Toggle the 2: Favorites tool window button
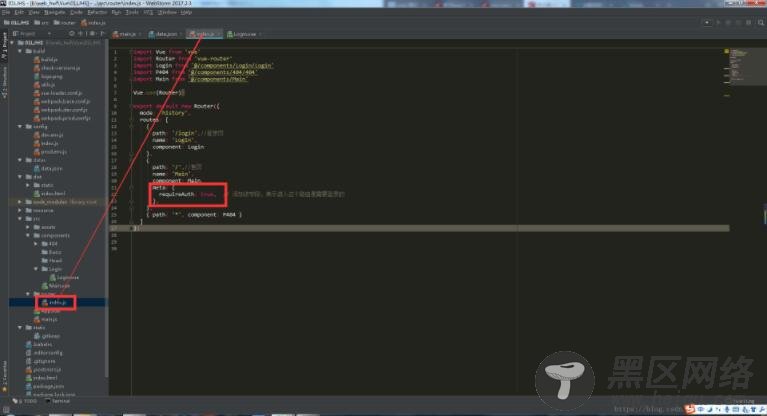The height and width of the screenshot is (416, 767). pyautogui.click(x=4, y=377)
